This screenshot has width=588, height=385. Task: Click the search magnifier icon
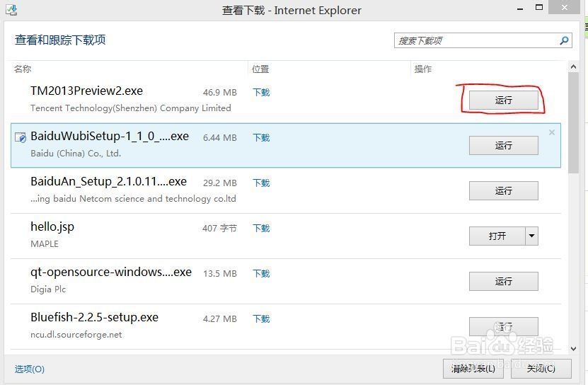564,40
